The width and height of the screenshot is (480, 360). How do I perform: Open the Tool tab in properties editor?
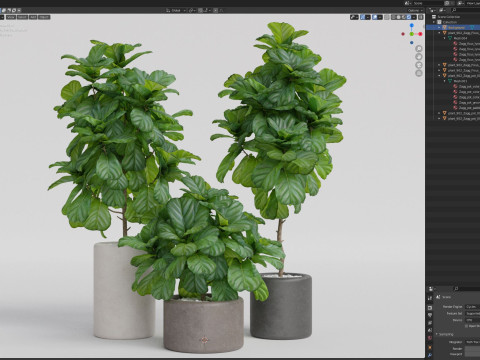tap(430, 298)
